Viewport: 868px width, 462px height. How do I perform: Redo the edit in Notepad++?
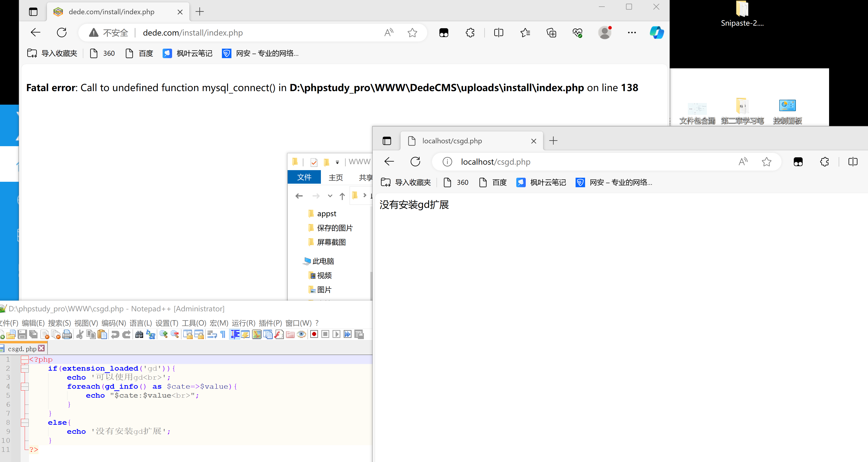point(126,334)
